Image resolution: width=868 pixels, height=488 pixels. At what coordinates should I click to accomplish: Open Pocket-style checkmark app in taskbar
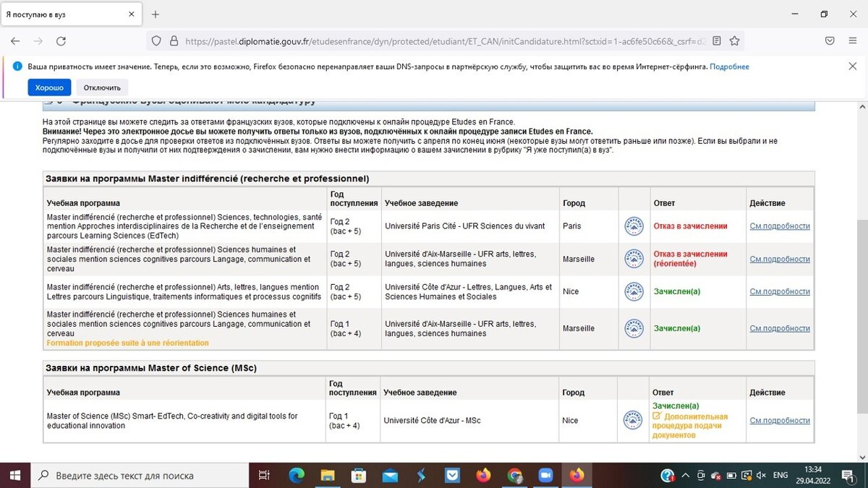point(453,475)
